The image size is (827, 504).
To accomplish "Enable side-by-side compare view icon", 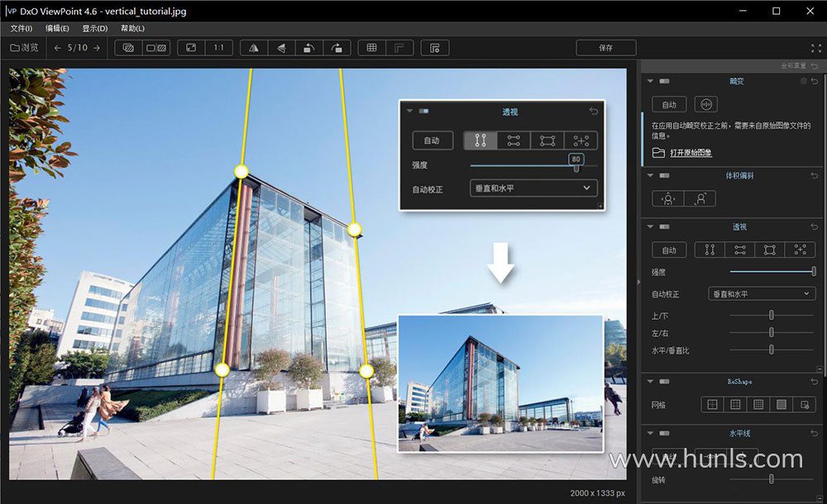I will tap(156, 48).
